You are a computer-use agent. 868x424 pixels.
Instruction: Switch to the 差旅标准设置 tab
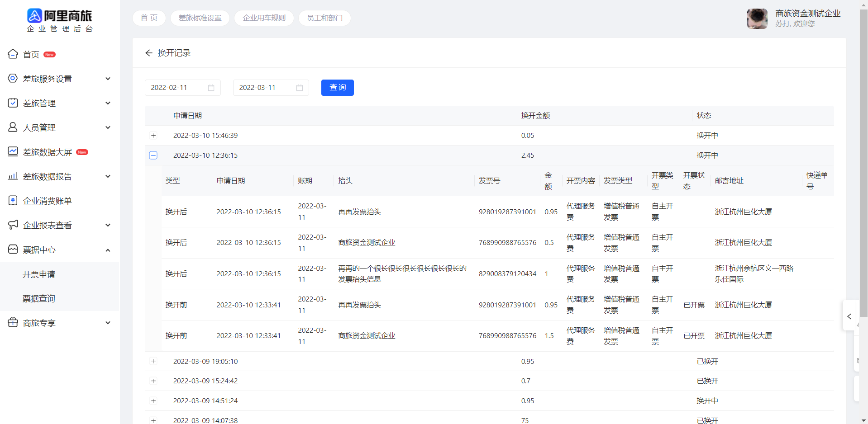pos(200,18)
